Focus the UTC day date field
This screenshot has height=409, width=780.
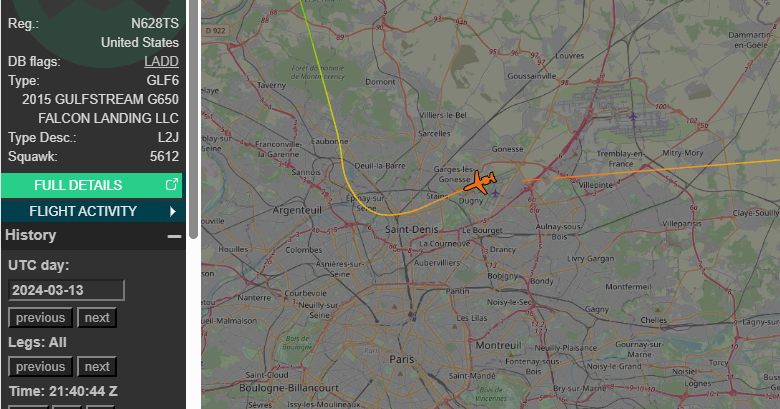66,290
